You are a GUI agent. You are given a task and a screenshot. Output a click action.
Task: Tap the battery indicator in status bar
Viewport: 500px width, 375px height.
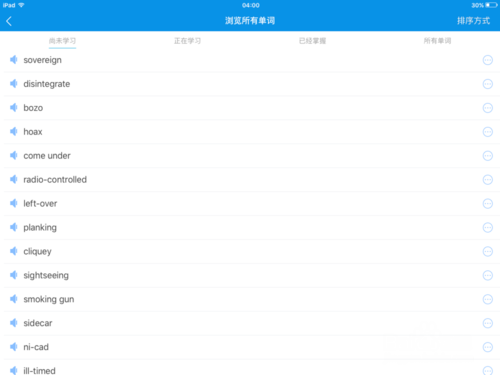[x=492, y=5]
